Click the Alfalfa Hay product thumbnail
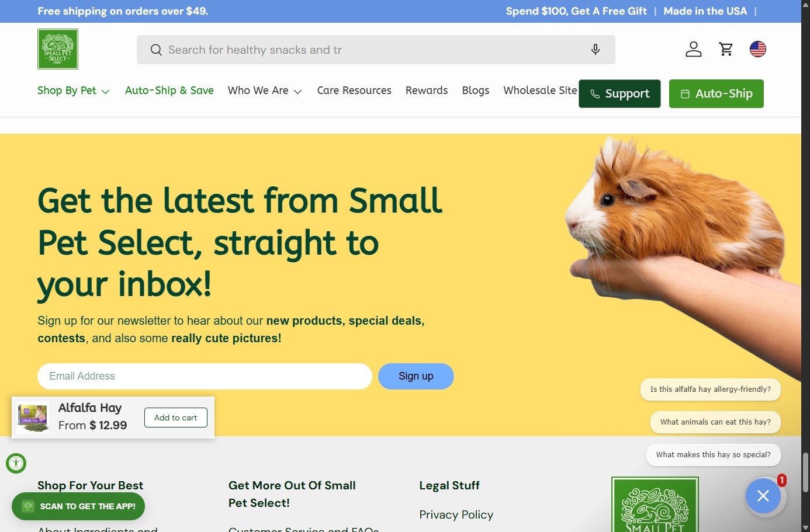 (x=33, y=418)
